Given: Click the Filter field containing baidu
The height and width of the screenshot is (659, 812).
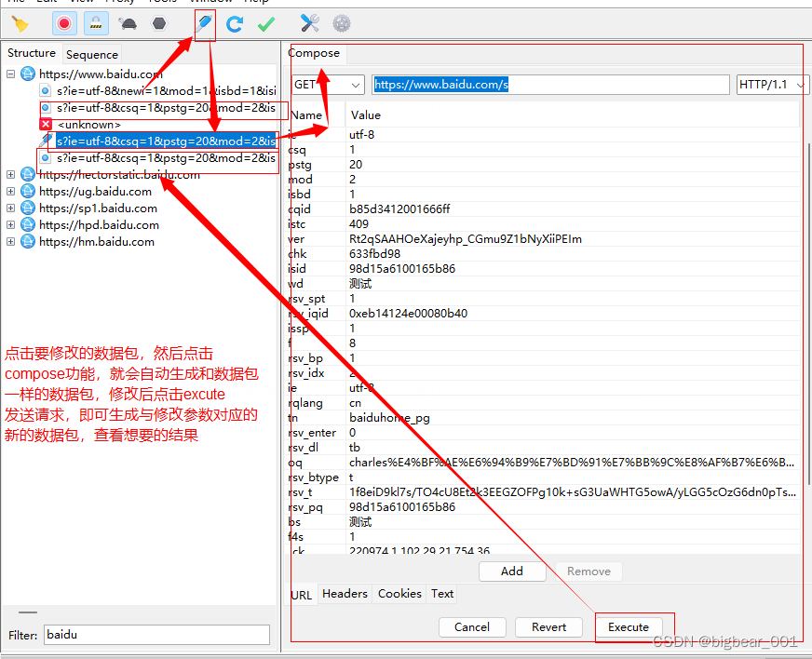Looking at the screenshot, I should coord(157,635).
